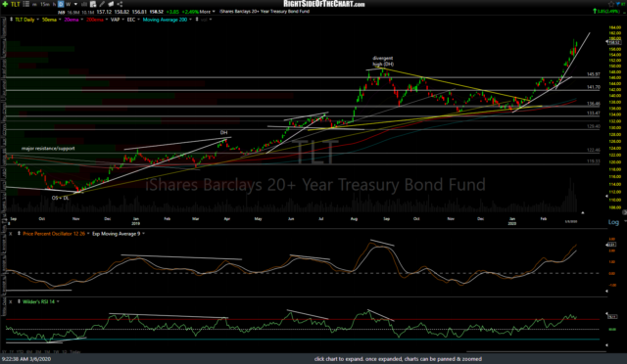Click the Moving Average 200 label
Image resolution: width=627 pixels, height=364 pixels.
coord(165,20)
